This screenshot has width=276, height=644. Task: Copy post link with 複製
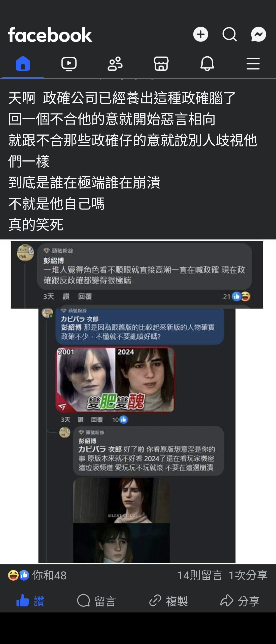coord(168,601)
